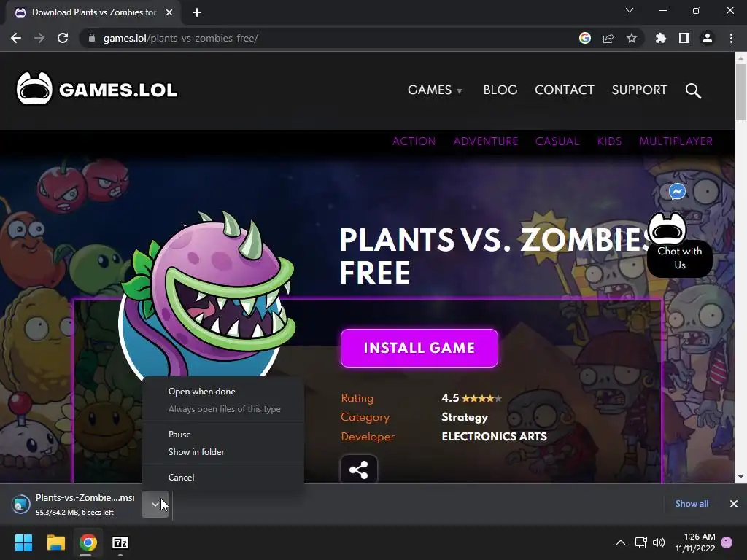
Task: Open the Extensions puzzle icon
Action: pyautogui.click(x=660, y=38)
